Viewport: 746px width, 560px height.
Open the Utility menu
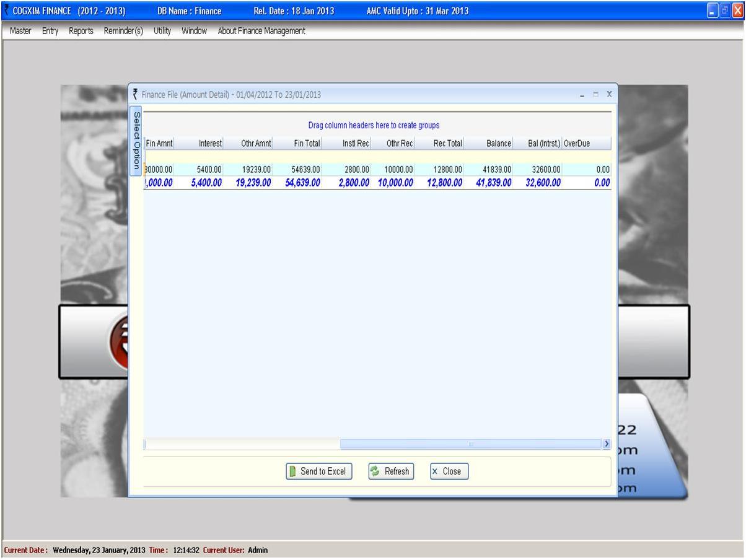point(162,31)
